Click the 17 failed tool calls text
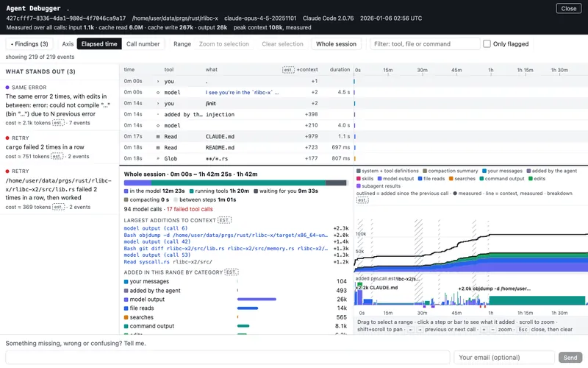The height and width of the screenshot is (368, 588). (190, 209)
